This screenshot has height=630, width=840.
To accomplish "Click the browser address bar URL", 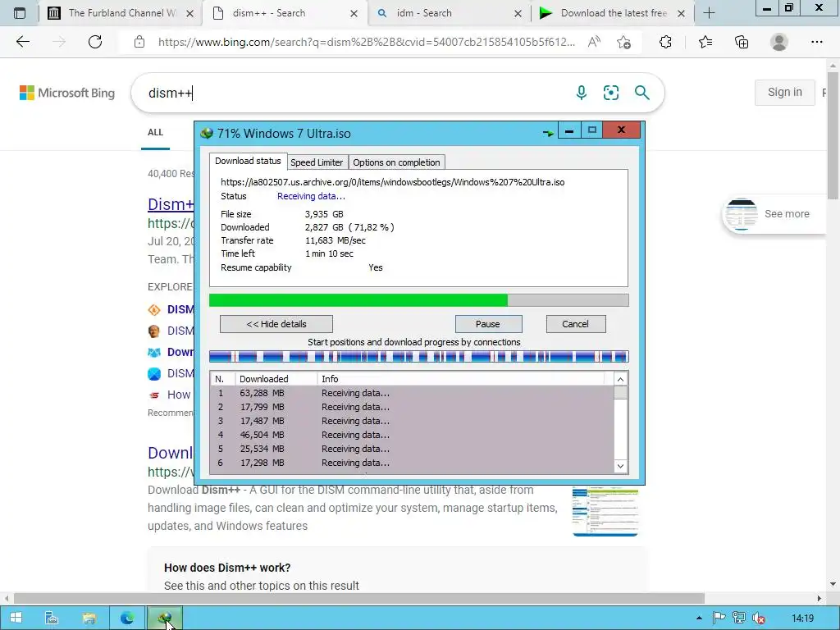I will click(367, 42).
